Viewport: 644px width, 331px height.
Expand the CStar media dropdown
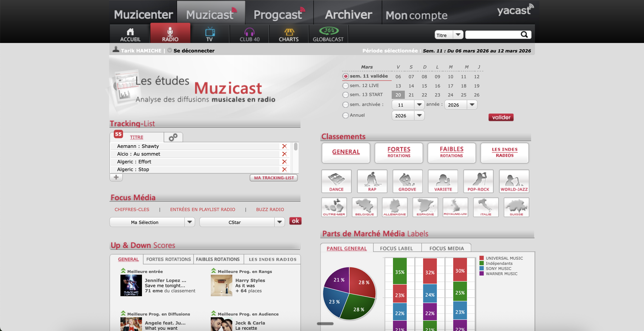click(x=280, y=222)
